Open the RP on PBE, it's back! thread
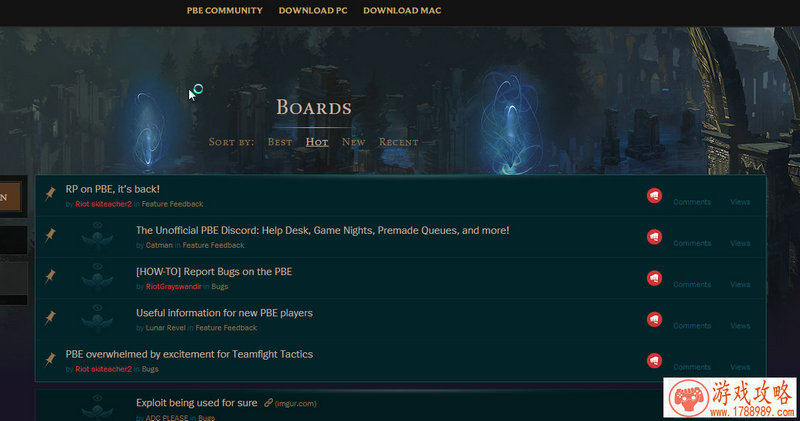 point(113,189)
